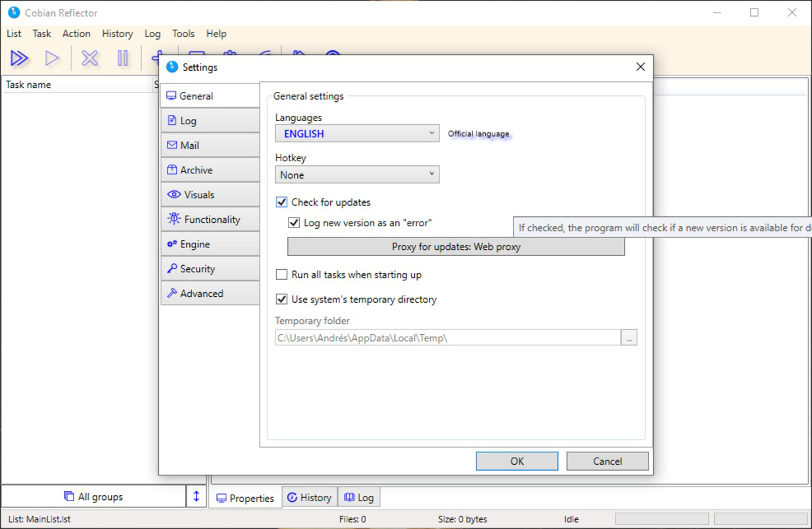Open the Task menu
The width and height of the screenshot is (812, 529).
pos(42,34)
